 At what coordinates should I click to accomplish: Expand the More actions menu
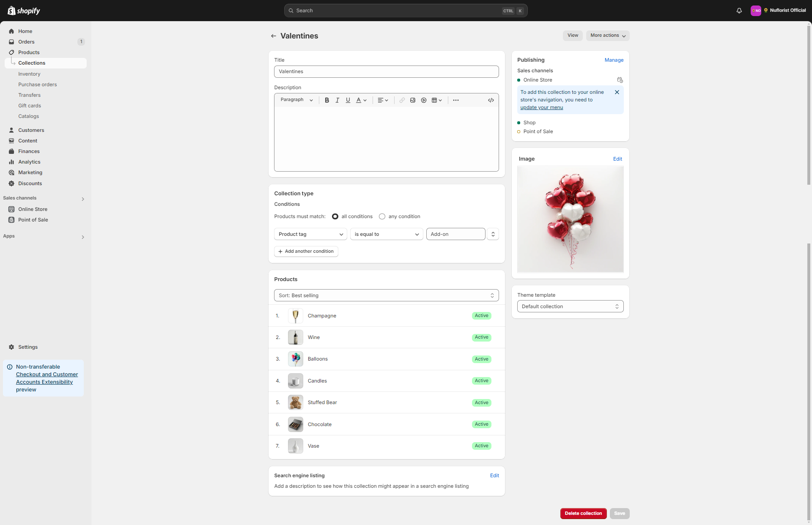pos(607,36)
